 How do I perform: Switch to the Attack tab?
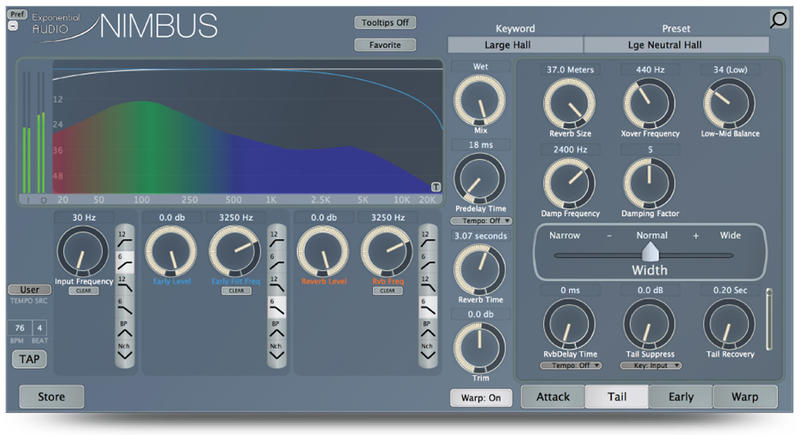pos(553,397)
